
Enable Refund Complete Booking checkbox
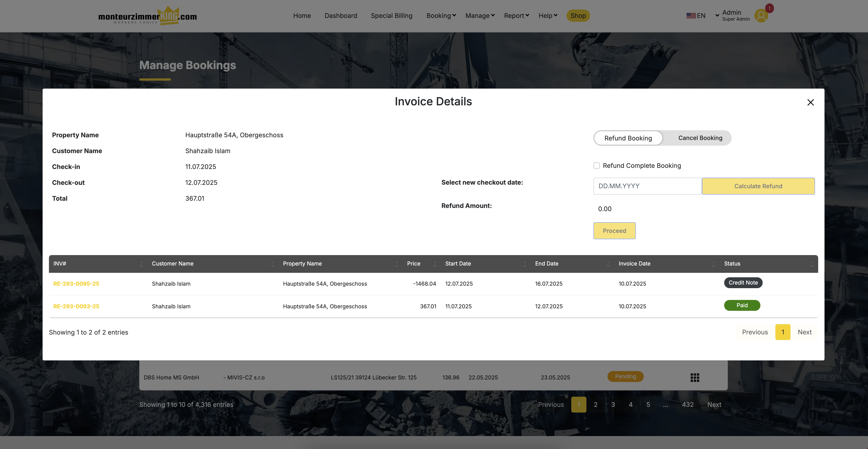(596, 166)
